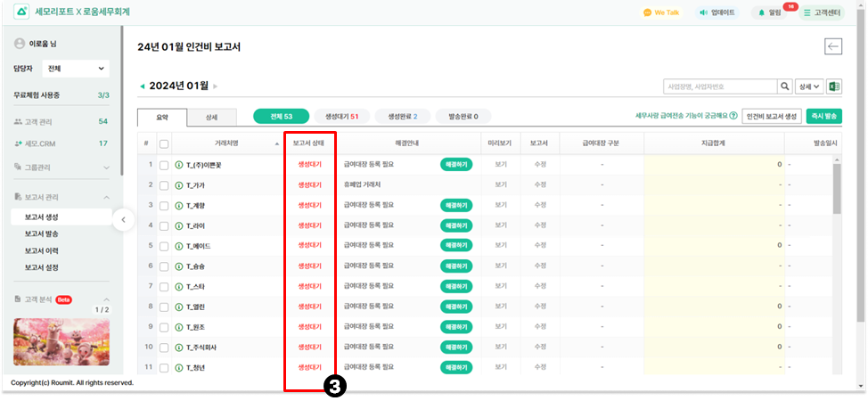Click the info icon beside T_가가
868x409 pixels.
click(178, 184)
